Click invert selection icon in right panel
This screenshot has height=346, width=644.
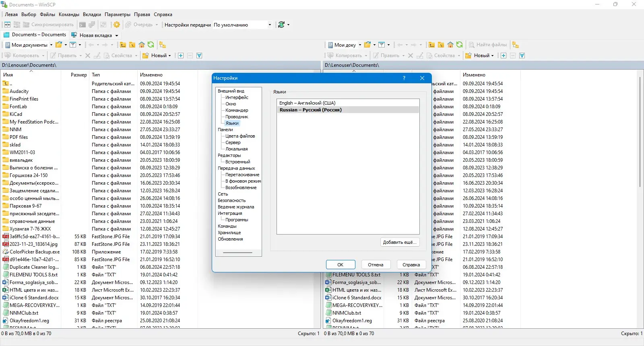click(522, 56)
